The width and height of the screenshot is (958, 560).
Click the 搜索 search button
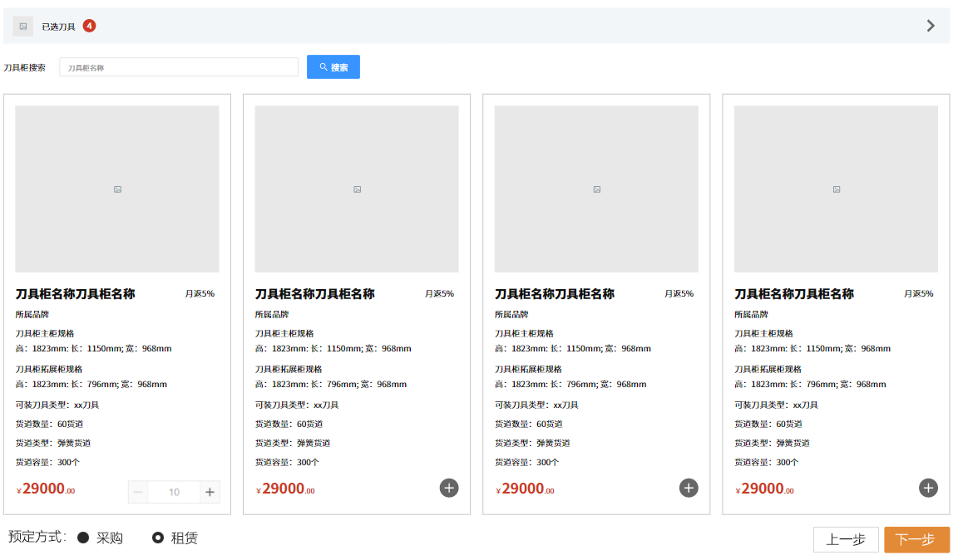(x=333, y=67)
